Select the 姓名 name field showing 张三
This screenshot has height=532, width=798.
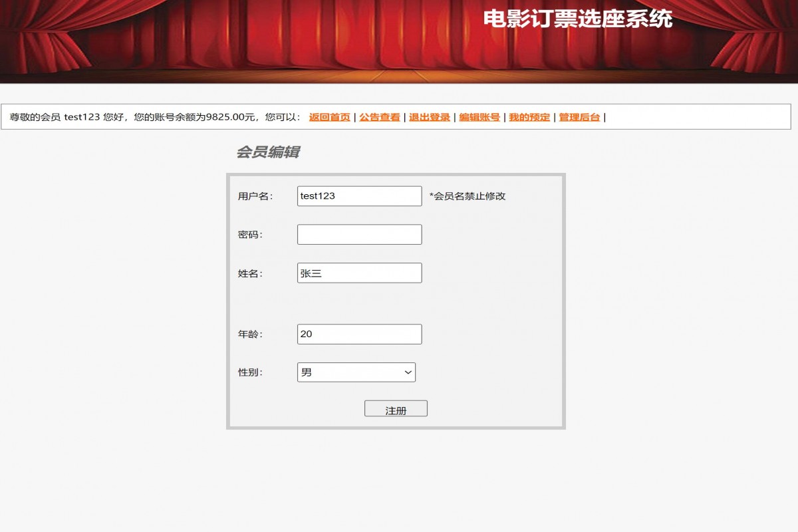pos(359,273)
